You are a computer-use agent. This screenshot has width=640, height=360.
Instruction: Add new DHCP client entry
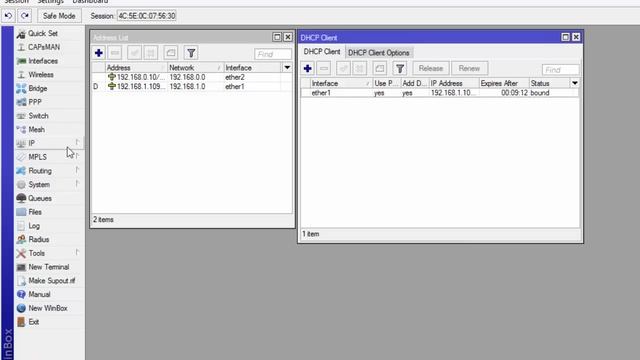[x=308, y=69]
